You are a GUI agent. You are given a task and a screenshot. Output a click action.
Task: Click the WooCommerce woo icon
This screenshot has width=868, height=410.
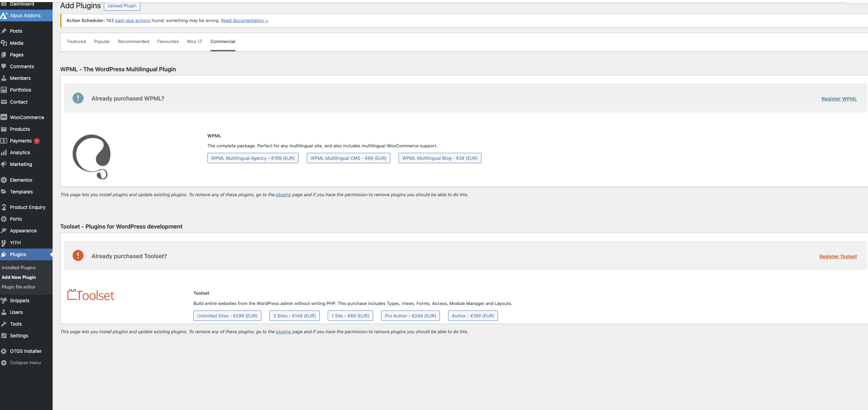tap(4, 117)
